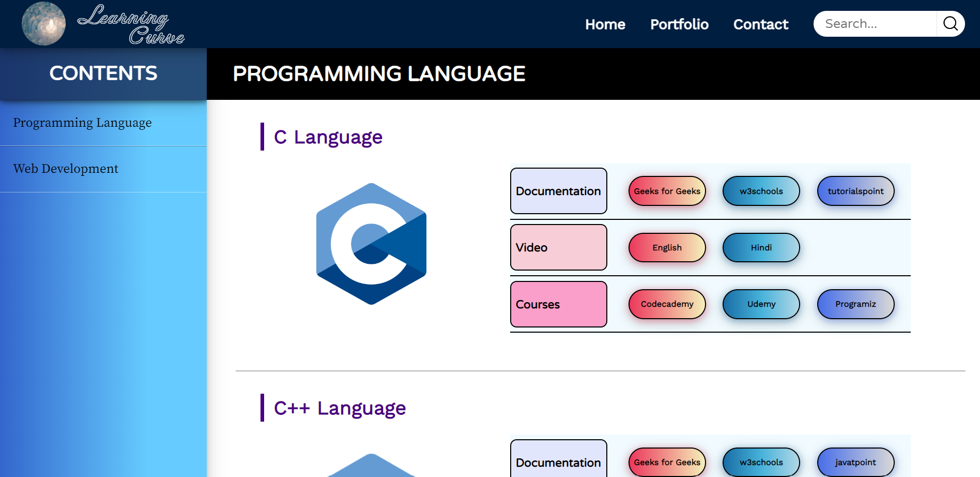
Task: Open Geeks for Geeks under C Language
Action: pos(667,191)
